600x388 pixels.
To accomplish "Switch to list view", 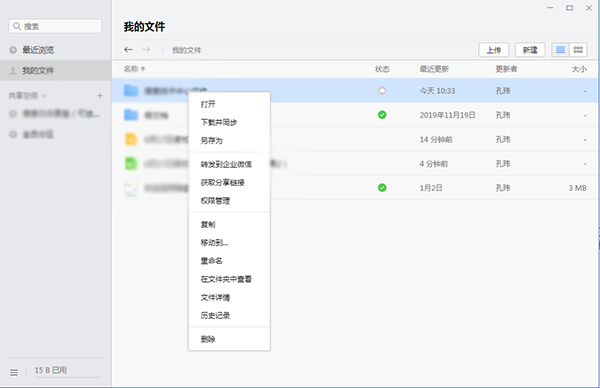I will click(x=560, y=50).
